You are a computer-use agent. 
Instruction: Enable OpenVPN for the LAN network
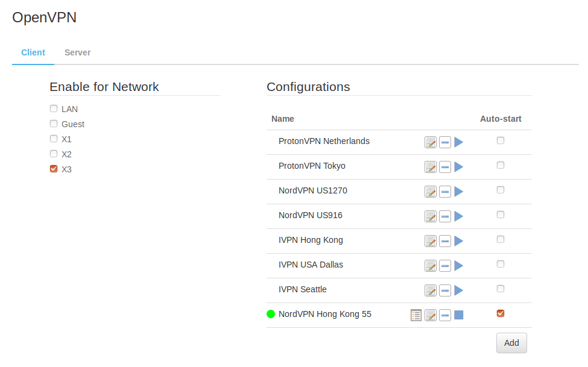coord(54,109)
